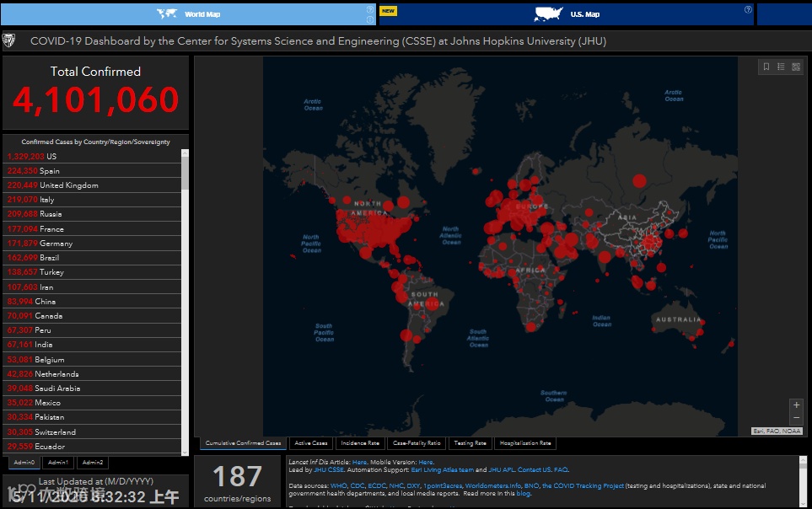Open the Lancet article Here link
812x509 pixels.
(359, 462)
